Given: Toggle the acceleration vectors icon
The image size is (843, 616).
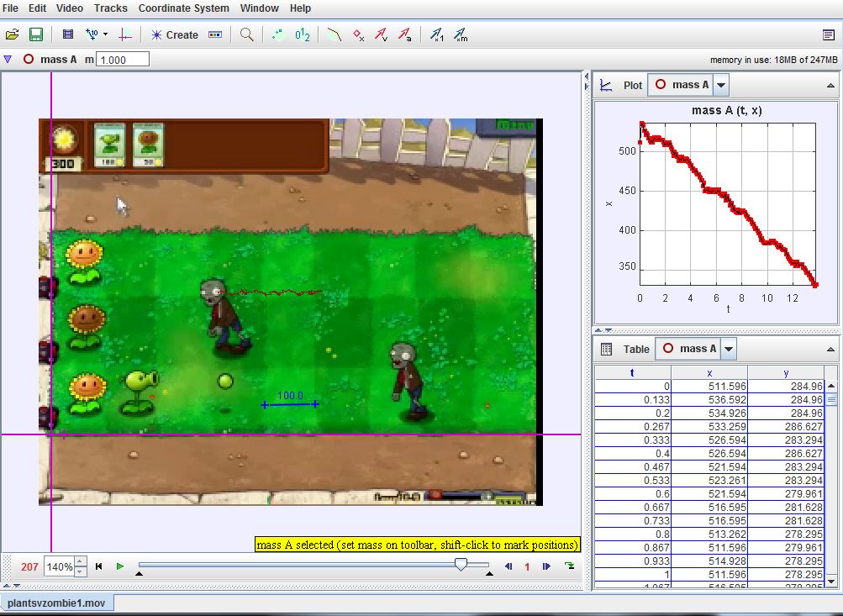Looking at the screenshot, I should [405, 35].
